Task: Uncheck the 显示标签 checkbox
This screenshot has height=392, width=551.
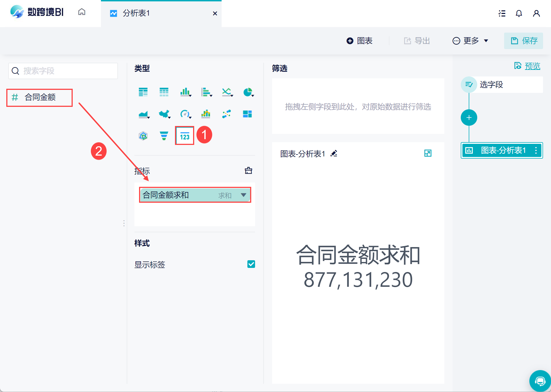Action: (251, 264)
